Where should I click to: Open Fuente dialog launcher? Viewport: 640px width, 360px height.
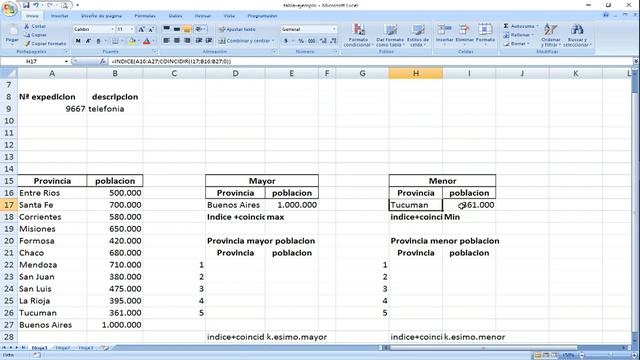[x=155, y=52]
